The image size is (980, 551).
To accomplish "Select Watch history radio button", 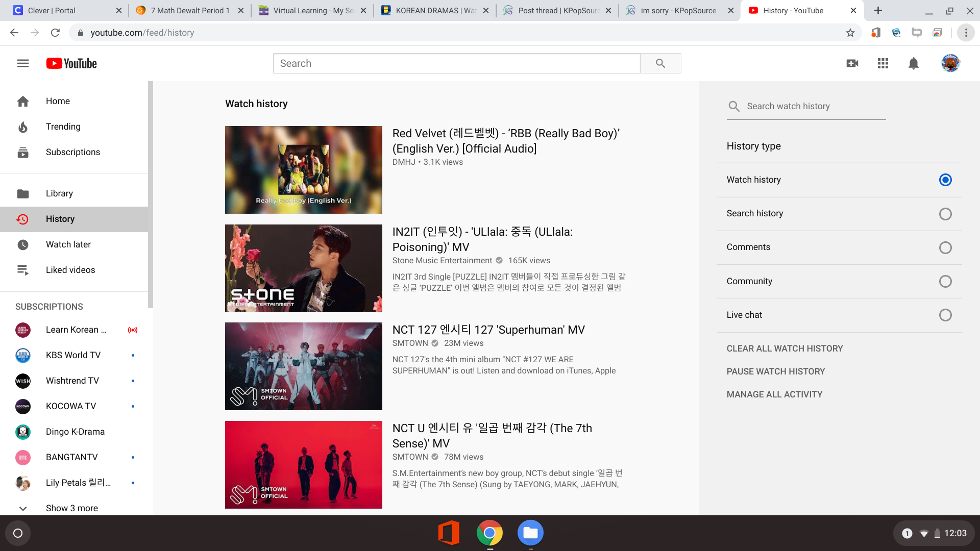I will [945, 180].
